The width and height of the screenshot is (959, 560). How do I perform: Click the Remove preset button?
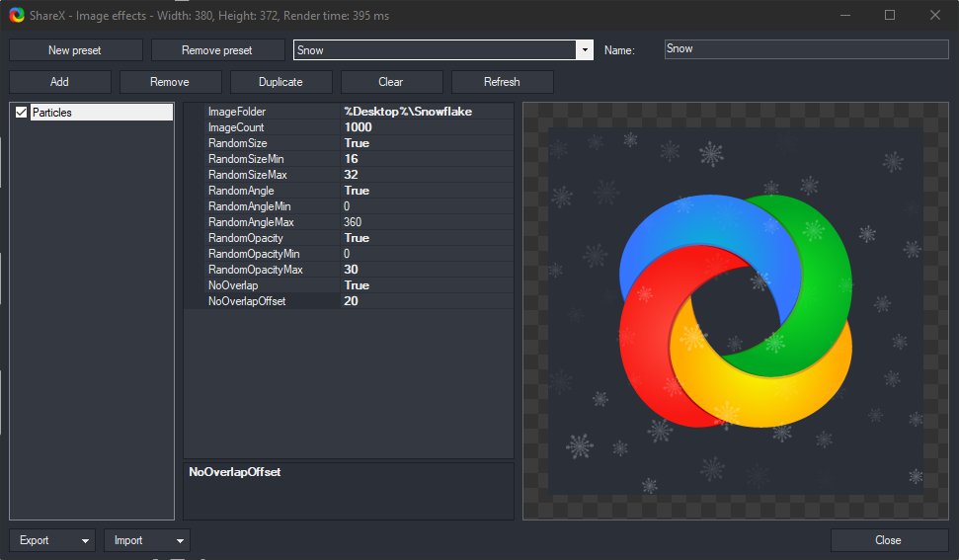(217, 50)
